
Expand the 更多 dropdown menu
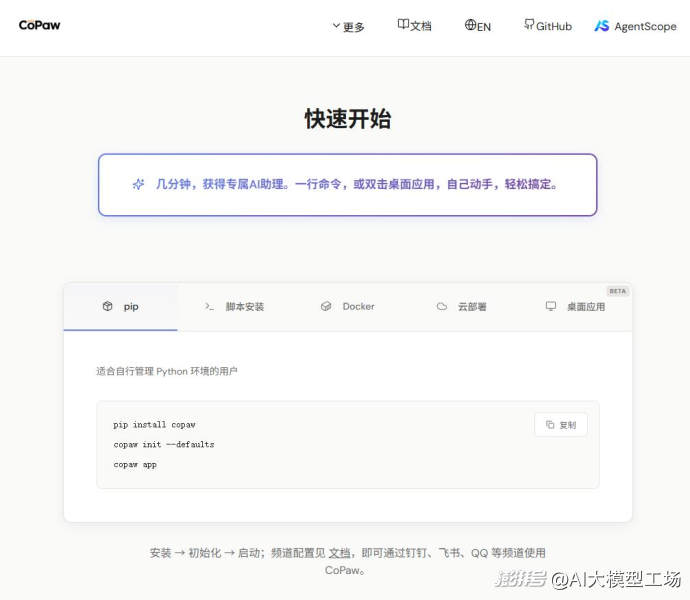(349, 27)
